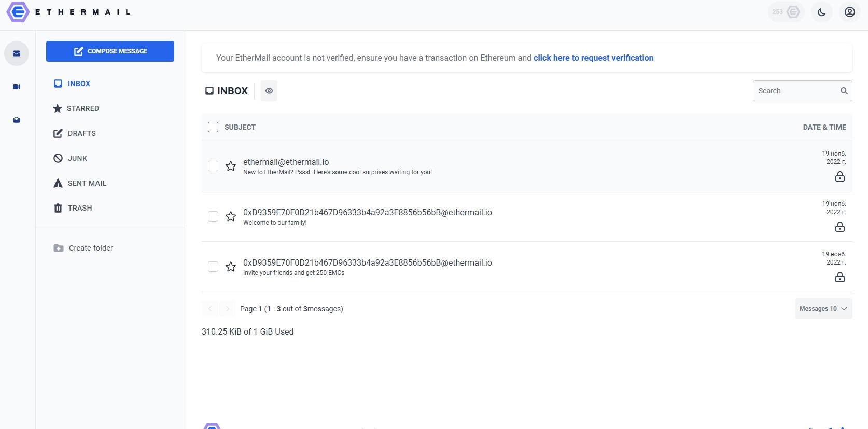Viewport: 868px width, 429px height.
Task: Open the Sent Mail folder
Action: [80, 183]
